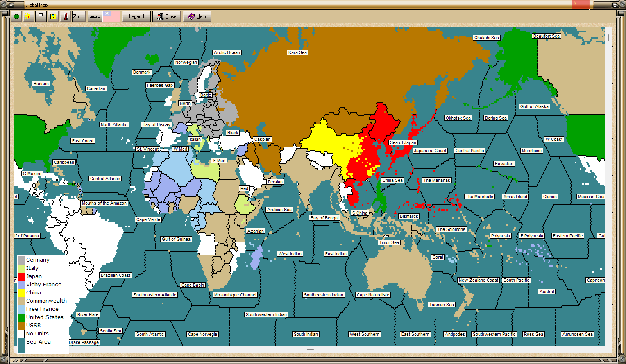Select the red marker toolbar icon
The width and height of the screenshot is (626, 364).
[x=65, y=16]
